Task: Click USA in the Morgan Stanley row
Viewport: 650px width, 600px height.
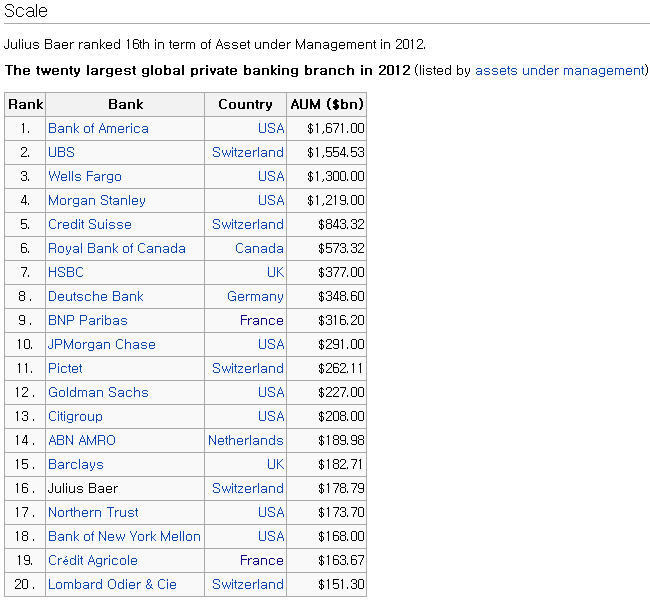Action: pyautogui.click(x=271, y=201)
